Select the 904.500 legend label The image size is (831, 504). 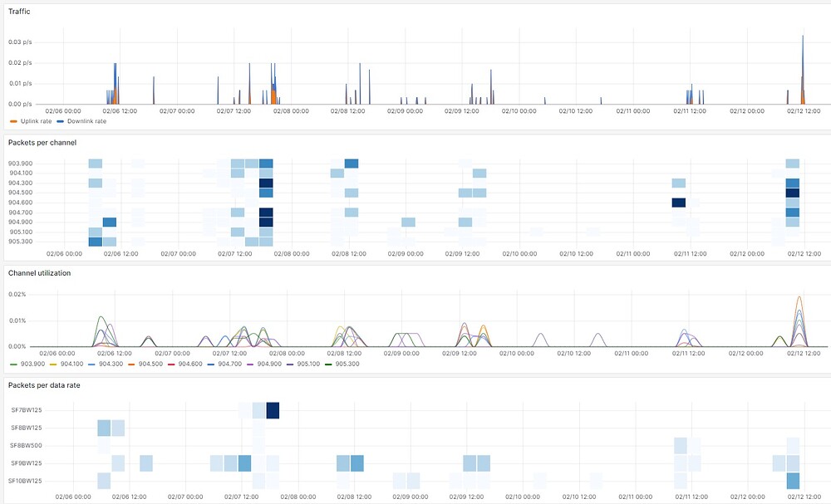pyautogui.click(x=150, y=364)
